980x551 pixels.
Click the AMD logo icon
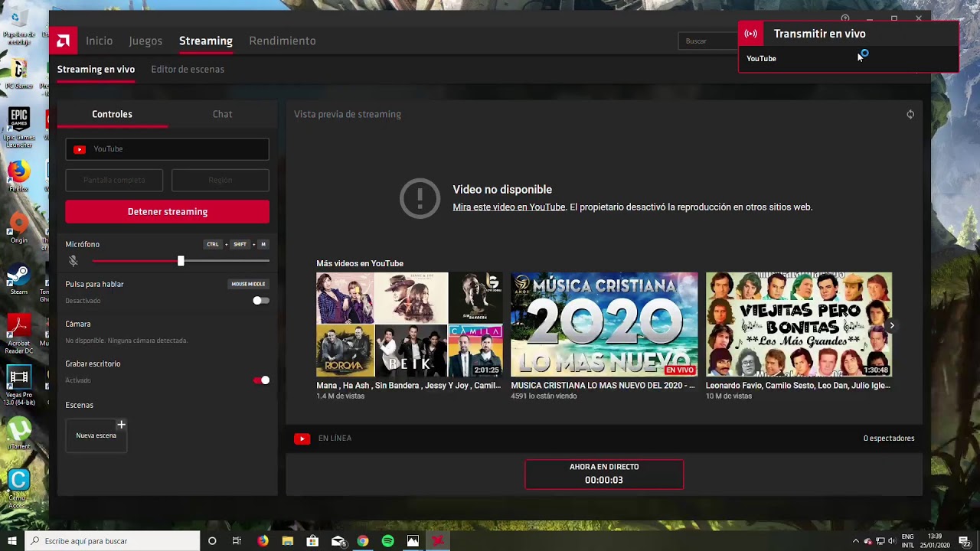[x=64, y=41]
